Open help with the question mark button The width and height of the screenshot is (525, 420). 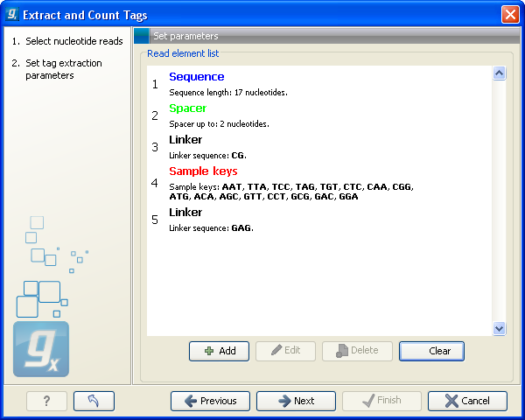(x=47, y=401)
